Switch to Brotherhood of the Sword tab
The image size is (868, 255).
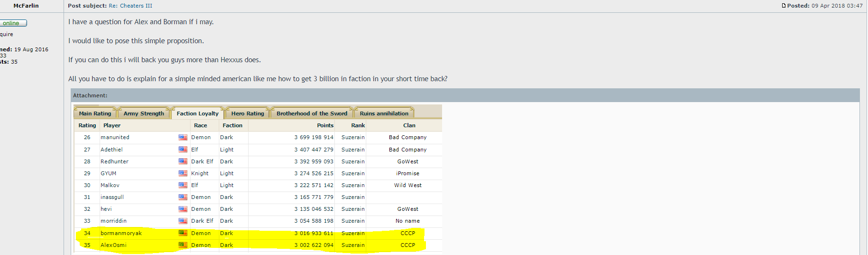coord(312,113)
